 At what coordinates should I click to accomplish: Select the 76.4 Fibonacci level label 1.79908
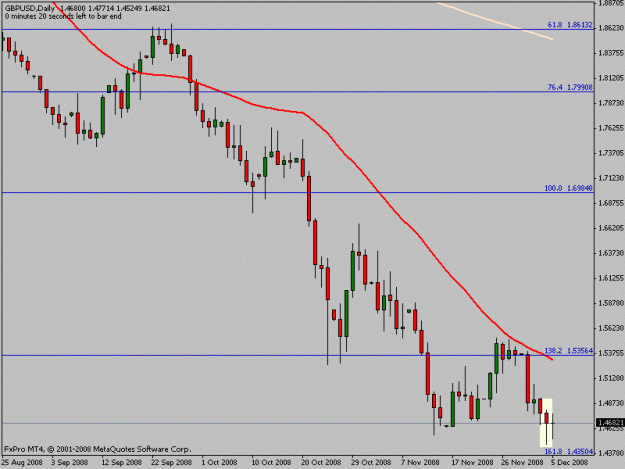point(570,87)
